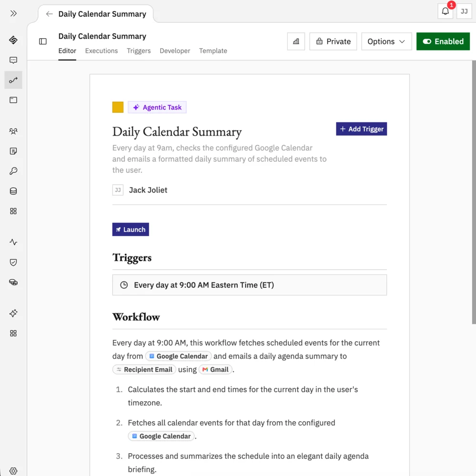Switch to the Executions tab
Screen dimensions: 476x476
(x=101, y=51)
